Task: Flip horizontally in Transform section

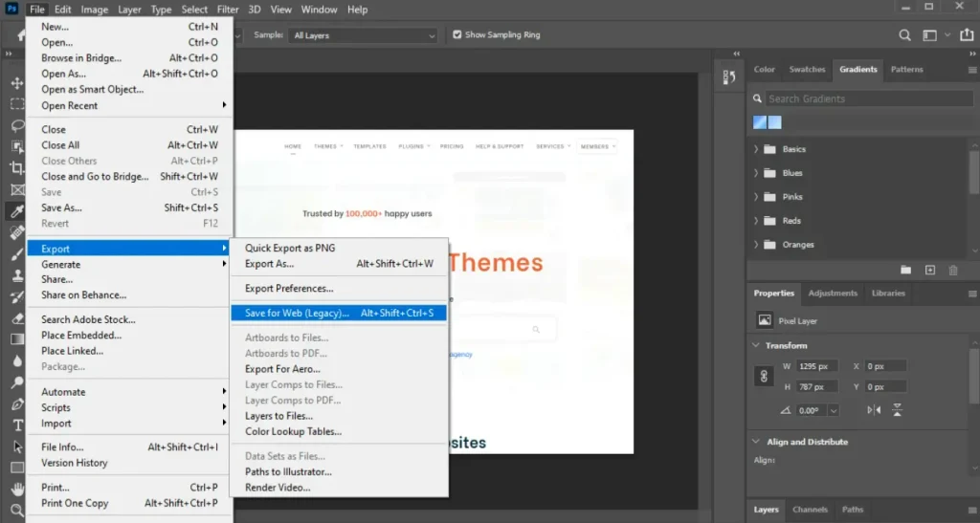Action: coord(874,410)
